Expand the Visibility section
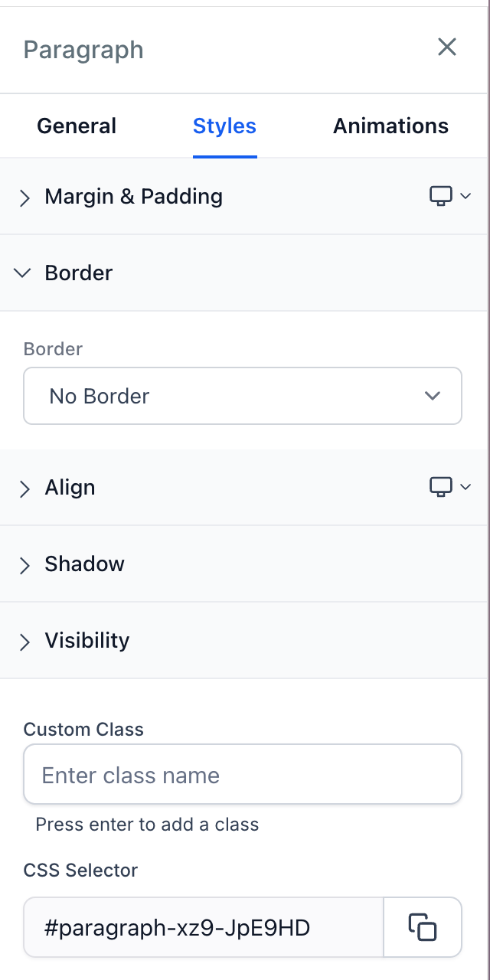490x980 pixels. click(x=87, y=641)
